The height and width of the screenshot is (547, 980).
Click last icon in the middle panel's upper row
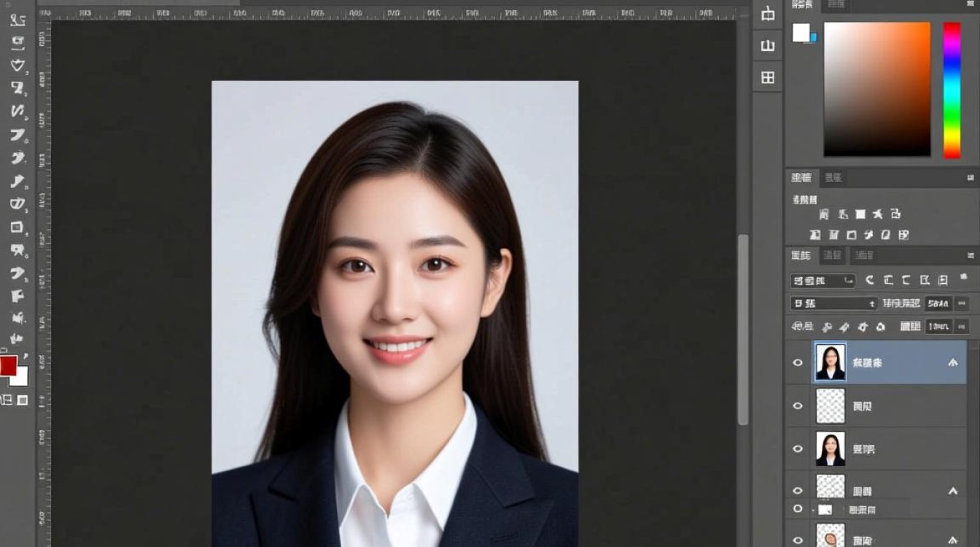(x=895, y=214)
